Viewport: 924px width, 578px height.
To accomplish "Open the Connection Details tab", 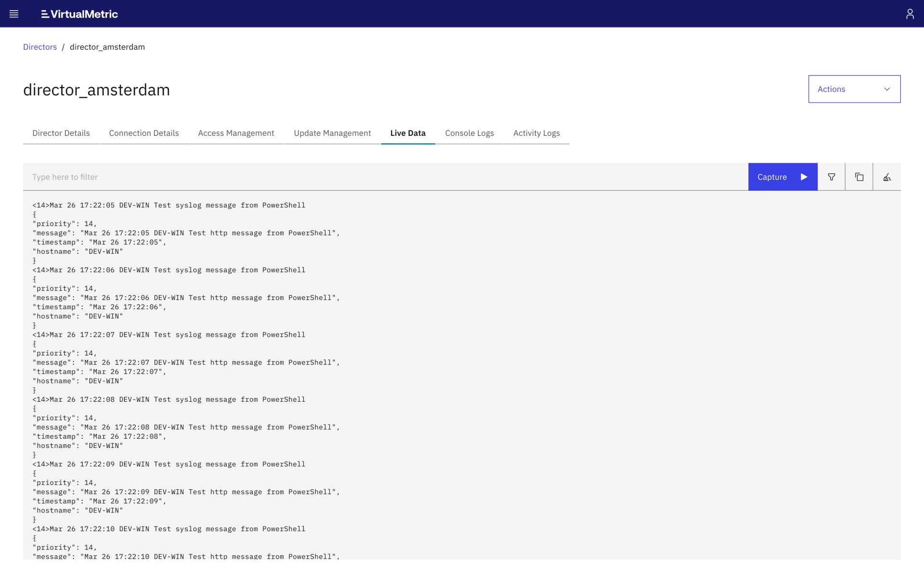I will coord(144,133).
